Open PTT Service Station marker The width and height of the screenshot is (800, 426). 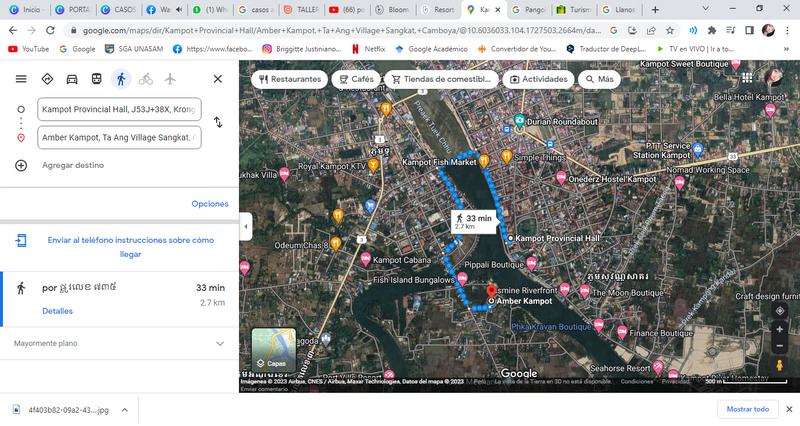coord(698,149)
